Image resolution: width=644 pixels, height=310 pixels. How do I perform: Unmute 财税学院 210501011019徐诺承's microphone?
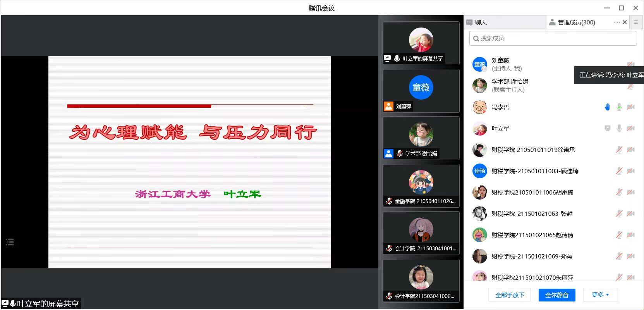click(619, 150)
